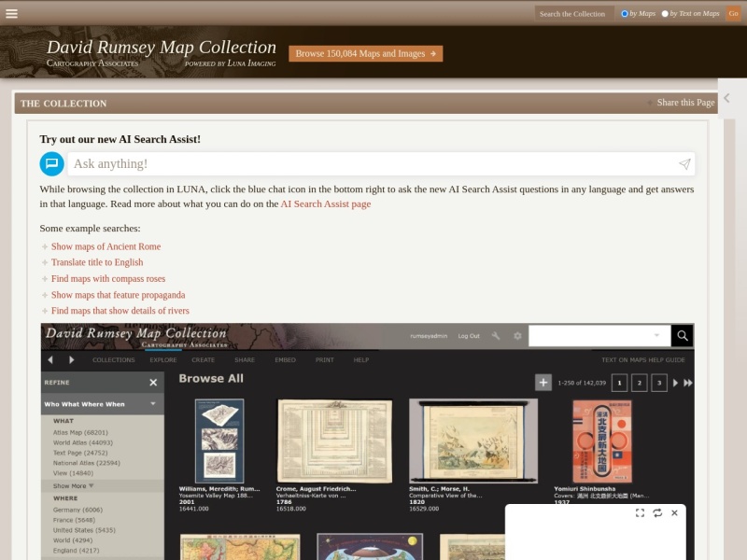Open the EXPLORE menu
Viewport: 747px width, 560px height.
[162, 360]
